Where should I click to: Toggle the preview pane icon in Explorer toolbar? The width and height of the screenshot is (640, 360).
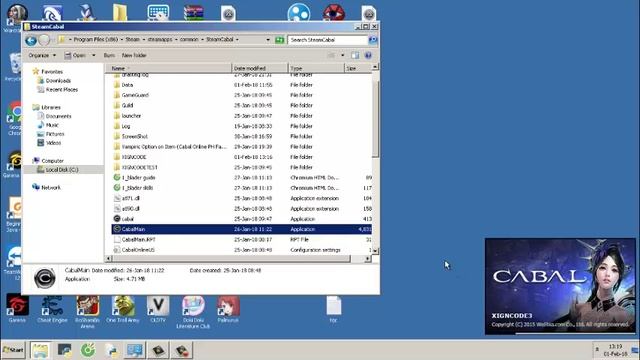pyautogui.click(x=355, y=55)
